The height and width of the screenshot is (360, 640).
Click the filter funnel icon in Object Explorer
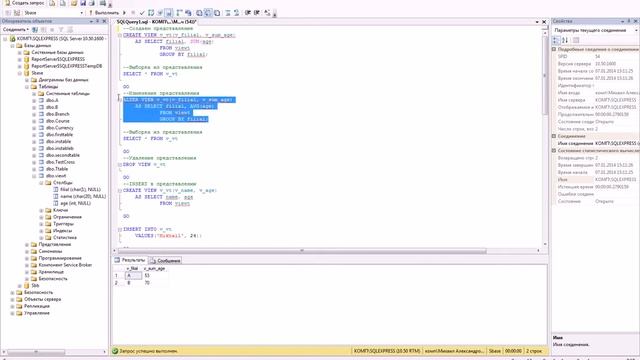61,30
